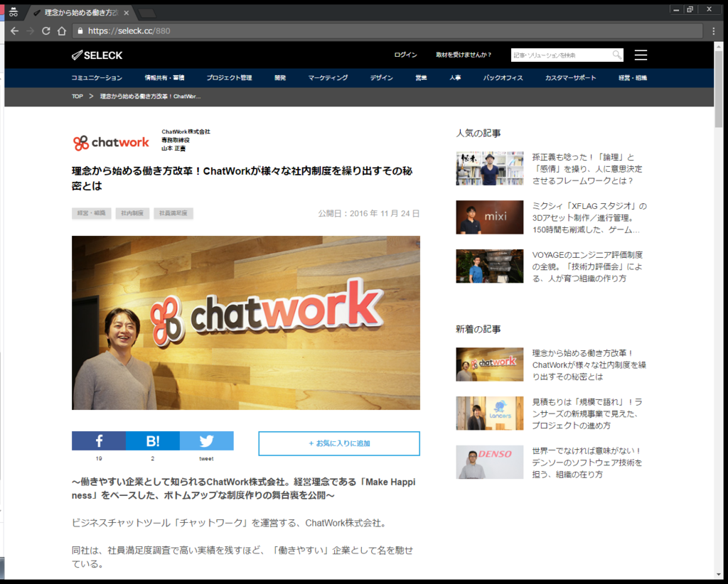Open Chrome three-dot menu
The image size is (728, 584).
coord(714,31)
